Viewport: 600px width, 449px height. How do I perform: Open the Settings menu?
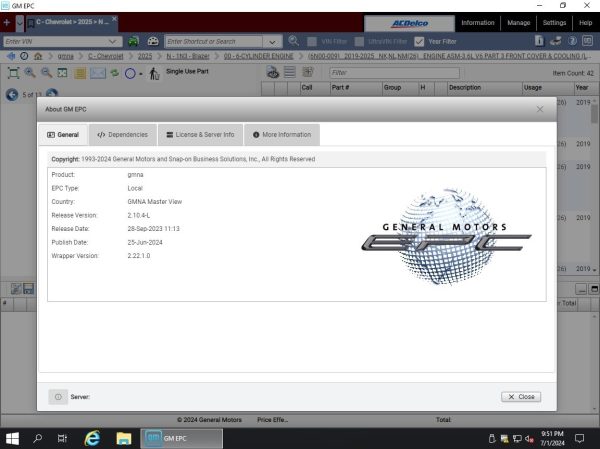(554, 23)
